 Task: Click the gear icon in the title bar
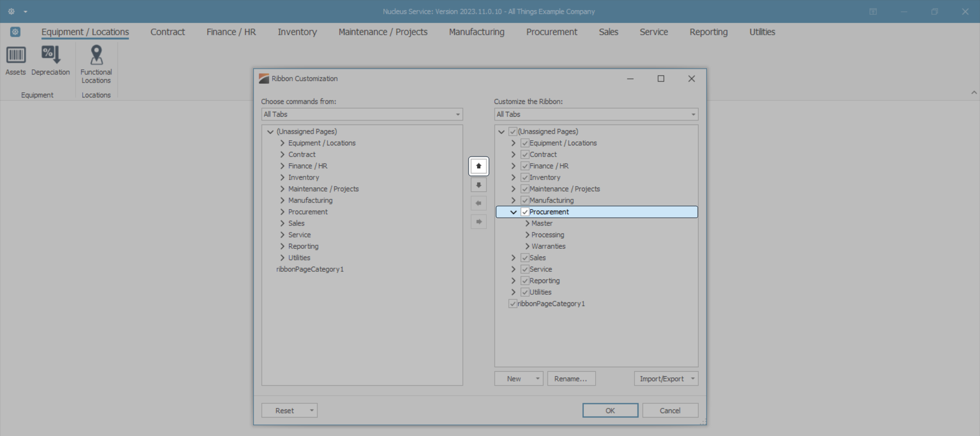click(11, 11)
